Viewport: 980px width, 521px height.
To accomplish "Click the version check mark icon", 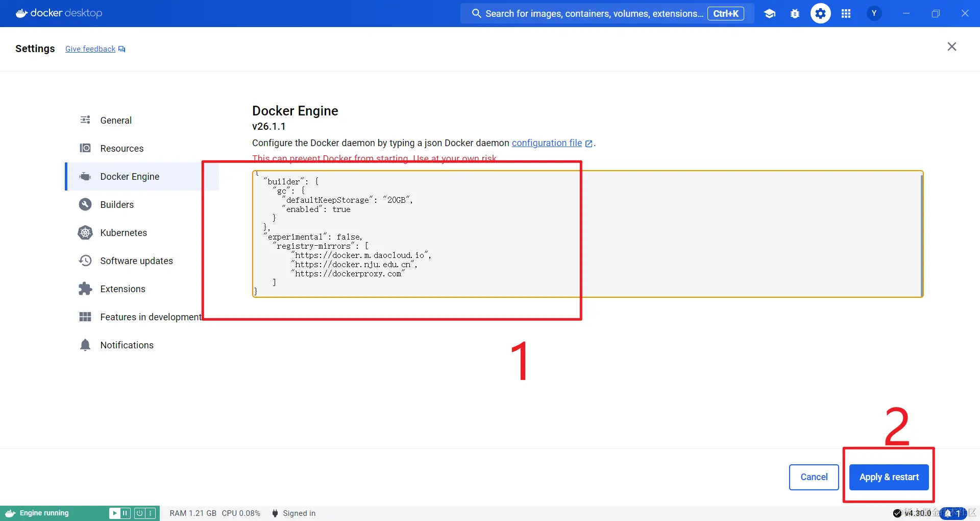I will [897, 513].
